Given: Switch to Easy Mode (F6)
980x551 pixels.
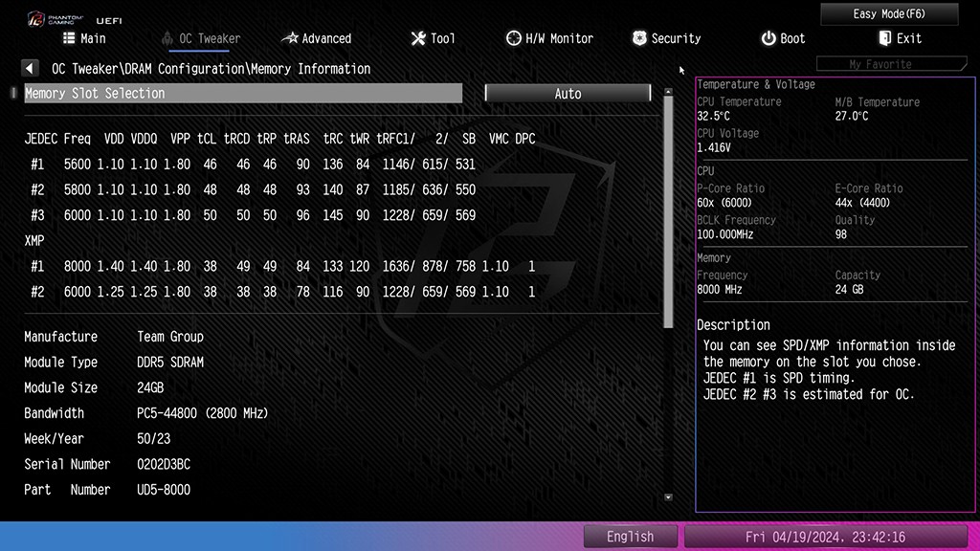Looking at the screenshot, I should [889, 13].
